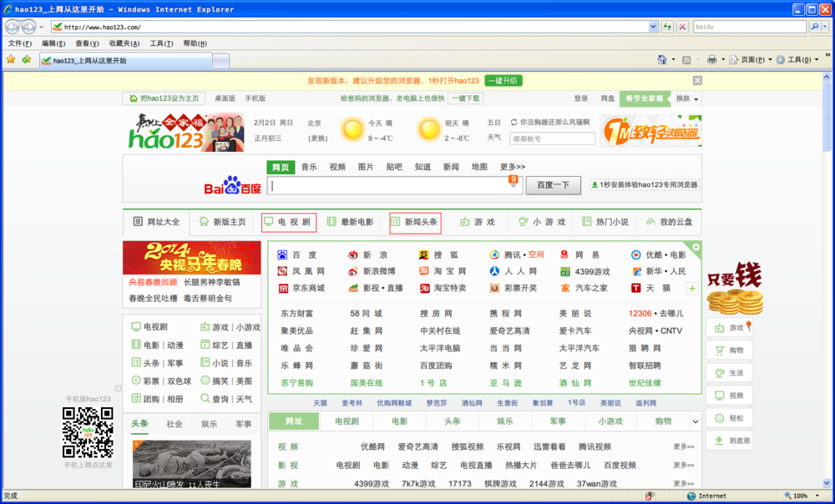Open 生活 in right sidebar
The height and width of the screenshot is (504, 835).
[730, 372]
